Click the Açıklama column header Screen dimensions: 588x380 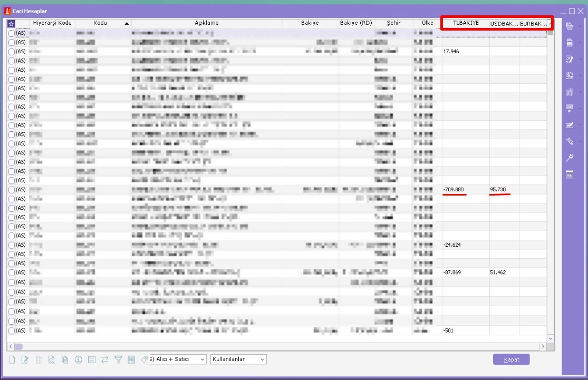coord(207,23)
